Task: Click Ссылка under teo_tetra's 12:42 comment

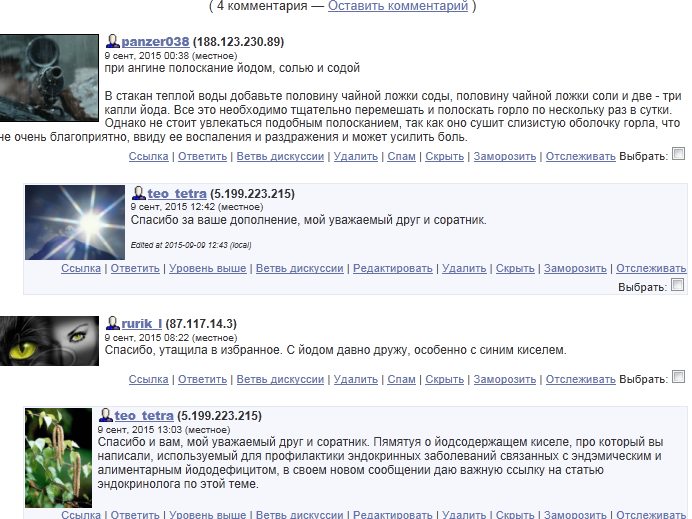Action: pos(81,268)
